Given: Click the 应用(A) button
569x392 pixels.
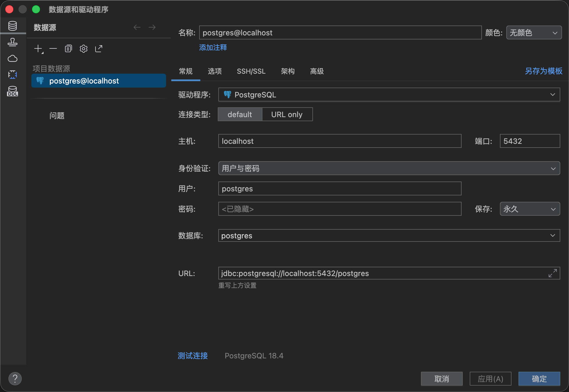Looking at the screenshot, I should tap(490, 379).
